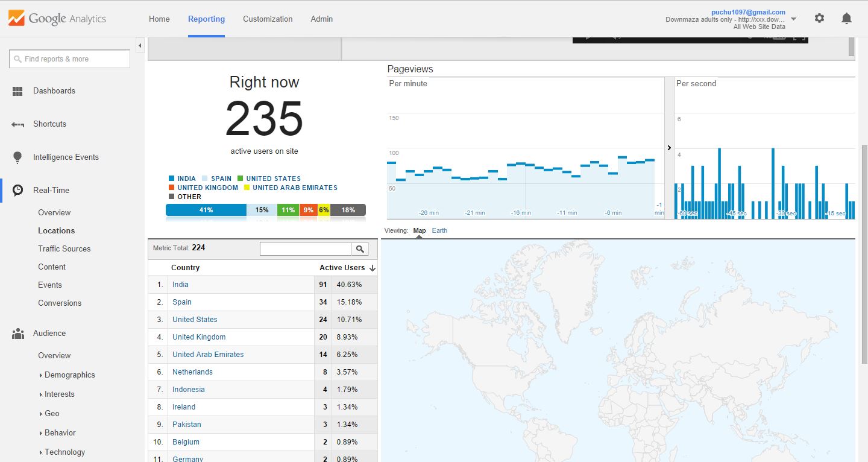Click the gray 18% Other segment

coord(348,210)
